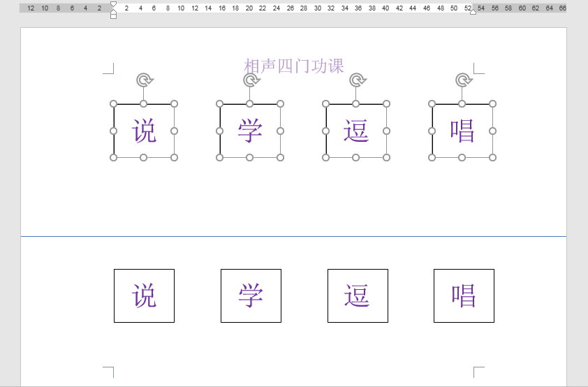Click the bottom-left corner handle of selected 唱 box
This screenshot has height=387, width=588.
click(x=432, y=157)
